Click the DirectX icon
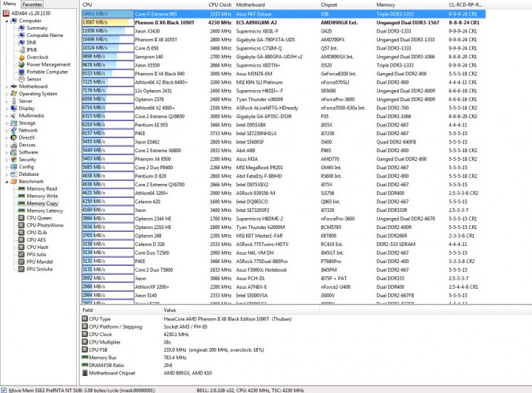Viewport: 532px width, 393px height. (x=14, y=137)
